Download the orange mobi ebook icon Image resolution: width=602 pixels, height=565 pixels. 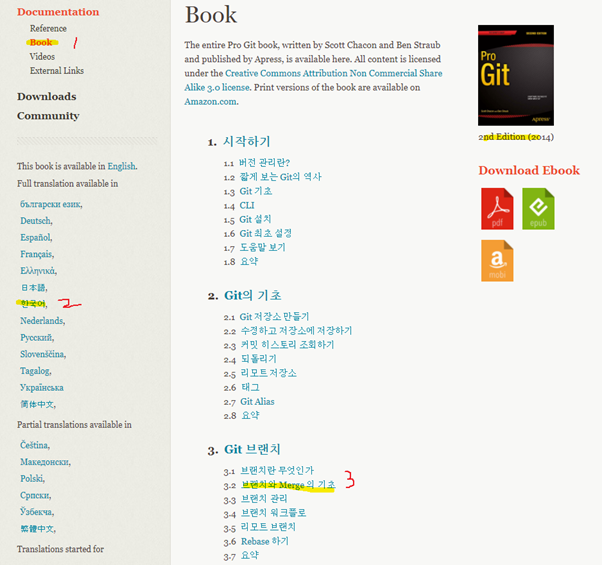point(497,261)
